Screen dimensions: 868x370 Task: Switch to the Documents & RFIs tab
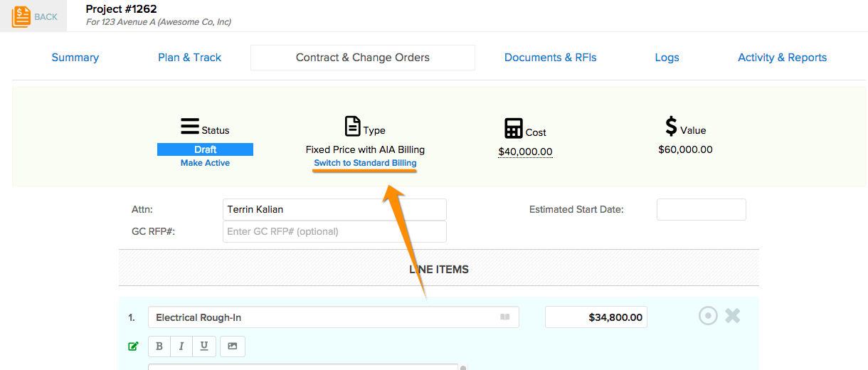click(x=551, y=58)
